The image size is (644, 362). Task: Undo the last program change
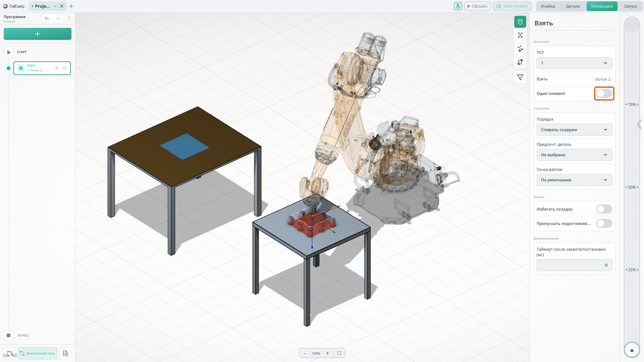(47, 18)
